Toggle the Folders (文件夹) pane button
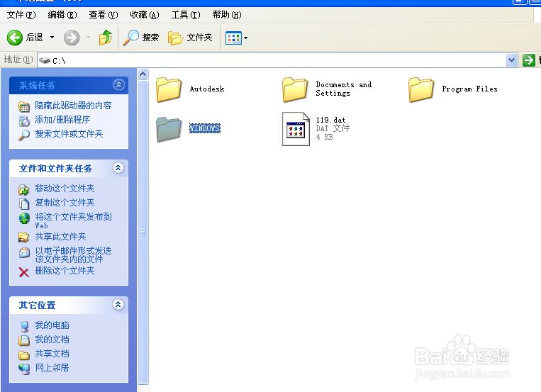The image size is (541, 392). [190, 38]
